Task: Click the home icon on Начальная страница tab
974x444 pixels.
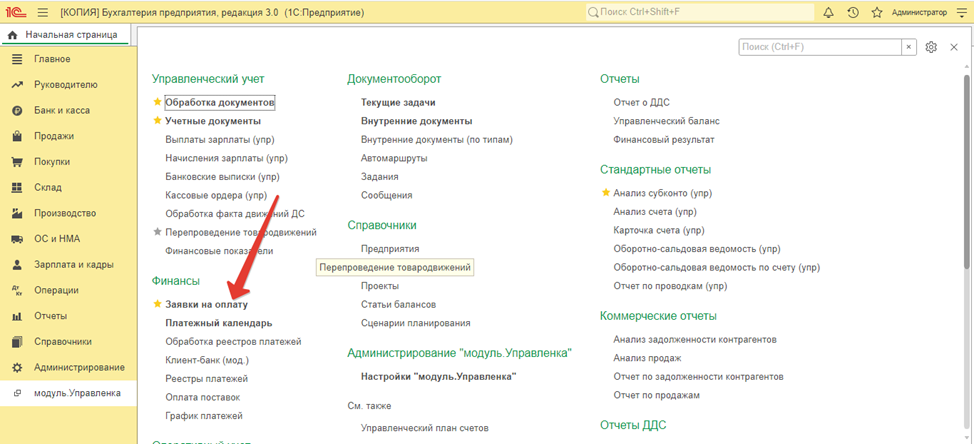Action: (x=12, y=36)
